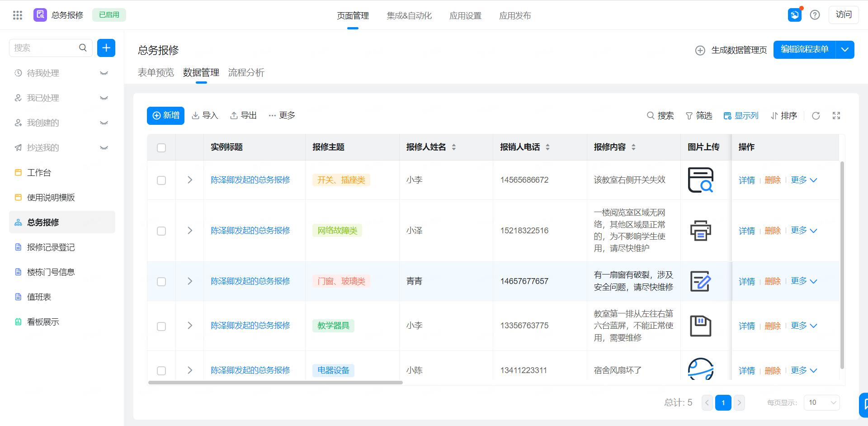Viewport: 868px width, 426px height.
Task: Switch to 应用设置 tab
Action: coord(465,15)
